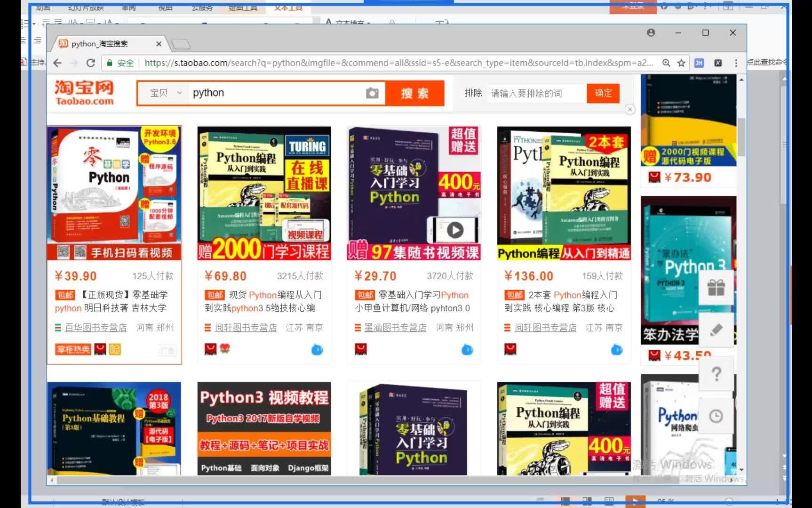Open the 零基础学 Python book thumbnail at ¥39.90
The width and height of the screenshot is (812, 508).
point(114,193)
